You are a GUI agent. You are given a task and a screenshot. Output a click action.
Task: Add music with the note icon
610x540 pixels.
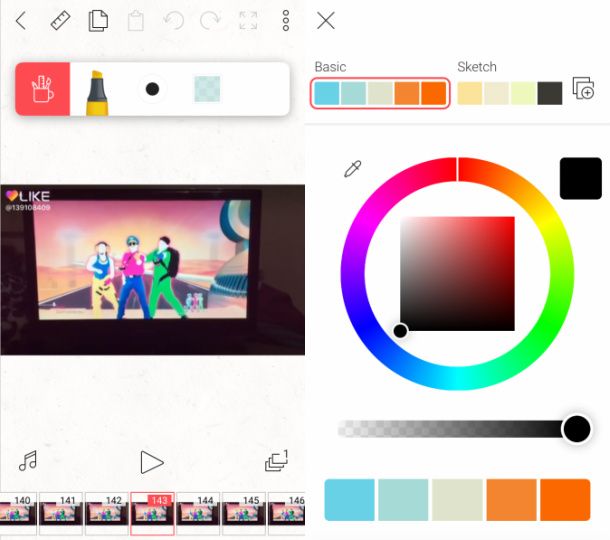[28, 461]
